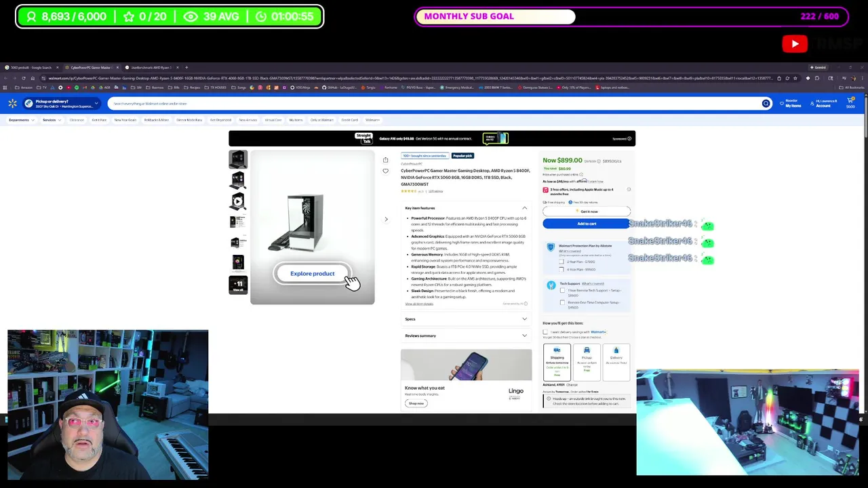Image resolution: width=868 pixels, height=488 pixels.
Task: Click Add to cart button
Action: [x=587, y=224]
